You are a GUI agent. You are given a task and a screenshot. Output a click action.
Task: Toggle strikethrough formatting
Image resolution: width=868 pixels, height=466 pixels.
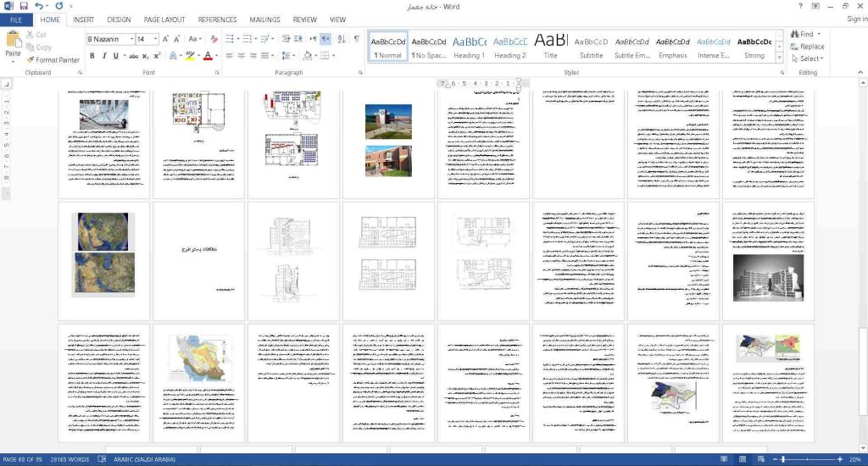tap(133, 56)
